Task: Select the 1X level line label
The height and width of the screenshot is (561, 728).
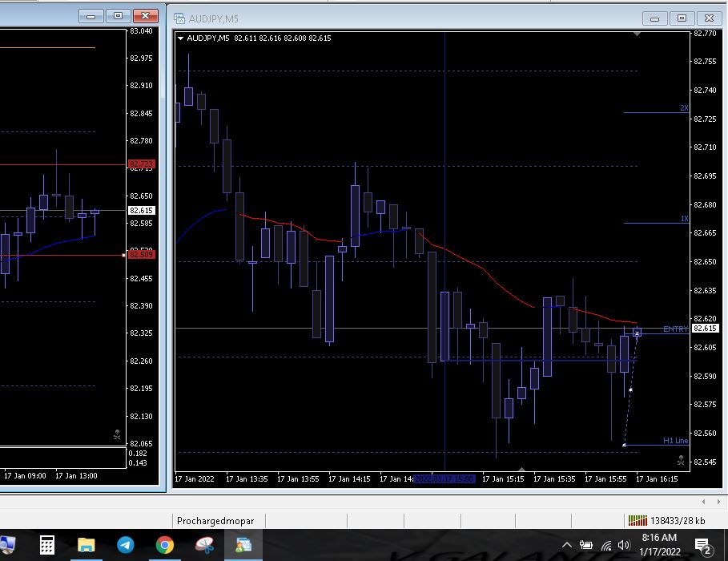Action: [685, 219]
